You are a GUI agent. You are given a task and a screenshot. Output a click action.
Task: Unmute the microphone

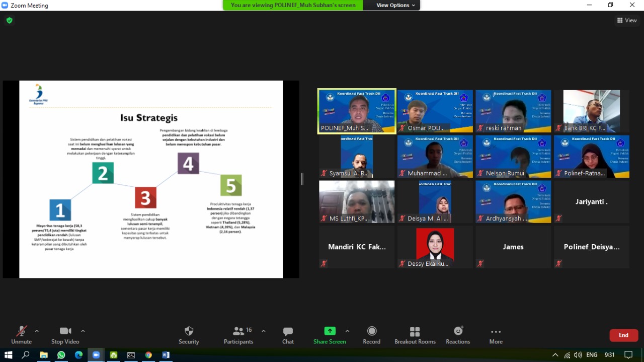pyautogui.click(x=21, y=335)
